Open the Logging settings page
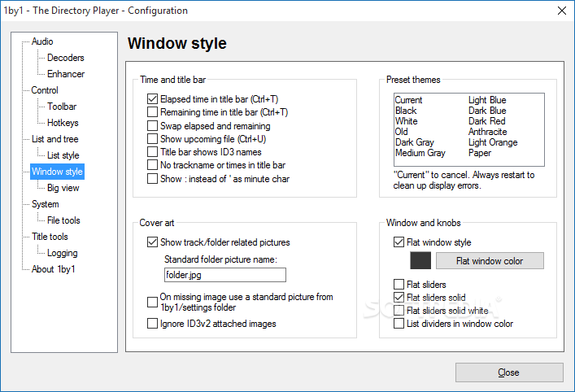The height and width of the screenshot is (392, 575). (x=63, y=253)
